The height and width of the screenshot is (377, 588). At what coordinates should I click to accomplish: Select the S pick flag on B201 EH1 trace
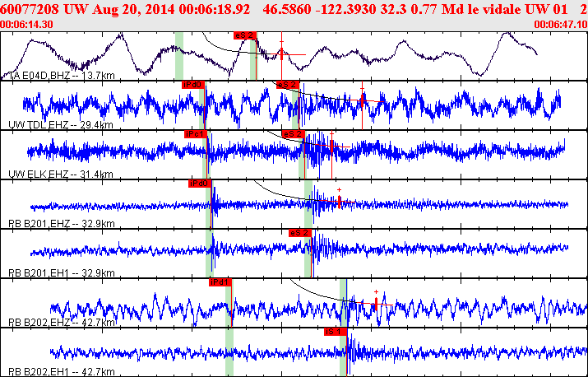[x=299, y=233]
